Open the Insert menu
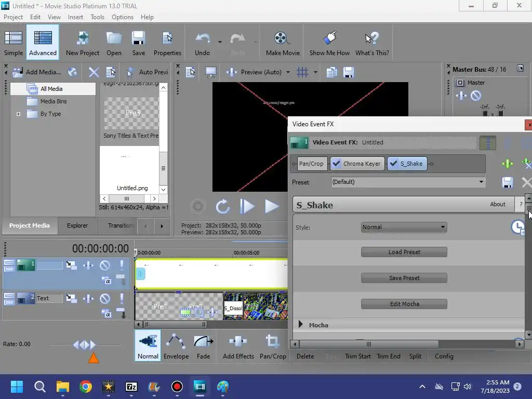532x399 pixels. coord(75,17)
